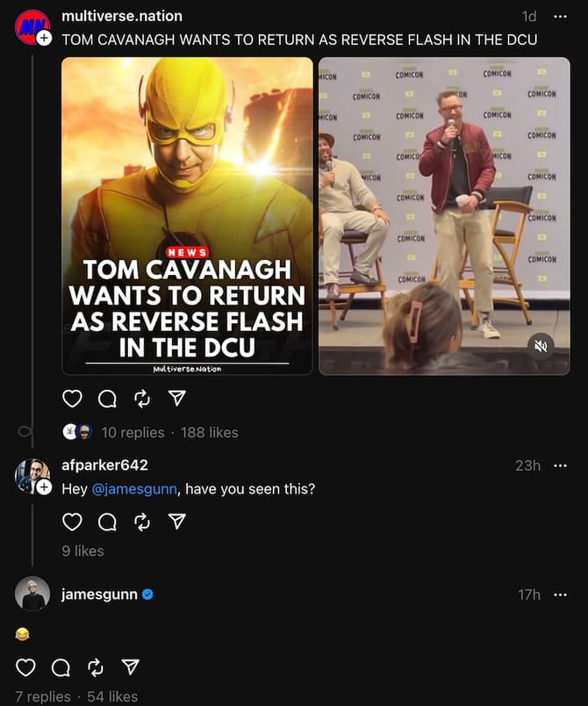
Task: Repost jamesgunn's reply
Action: [x=95, y=667]
